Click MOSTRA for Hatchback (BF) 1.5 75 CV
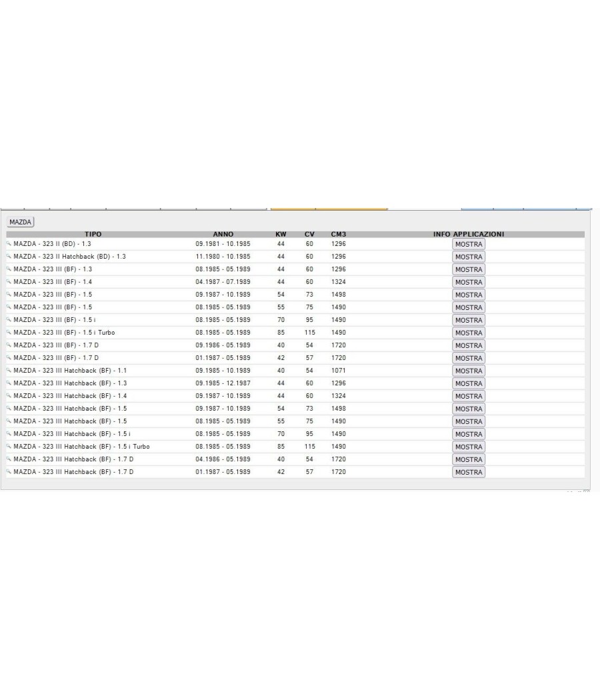The width and height of the screenshot is (600, 700). point(469,421)
